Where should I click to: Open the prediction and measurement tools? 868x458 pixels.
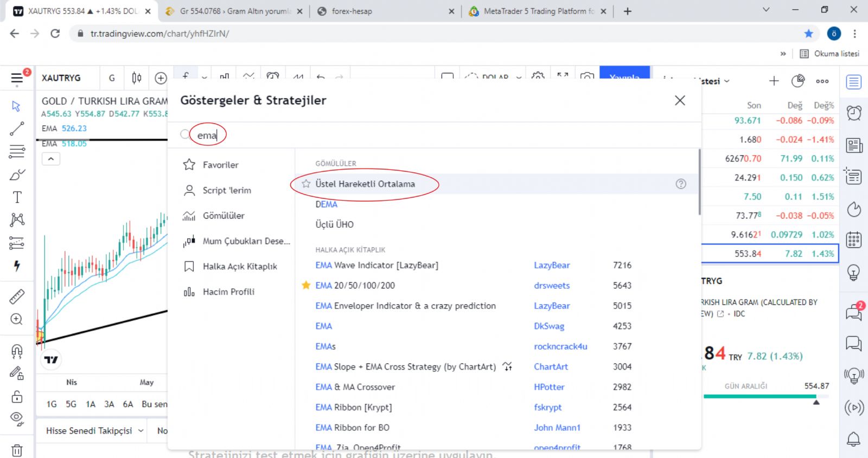(x=17, y=243)
